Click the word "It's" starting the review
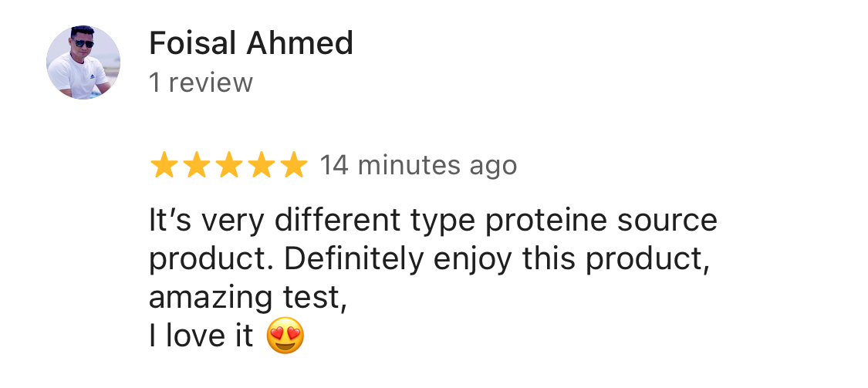 pyautogui.click(x=171, y=220)
